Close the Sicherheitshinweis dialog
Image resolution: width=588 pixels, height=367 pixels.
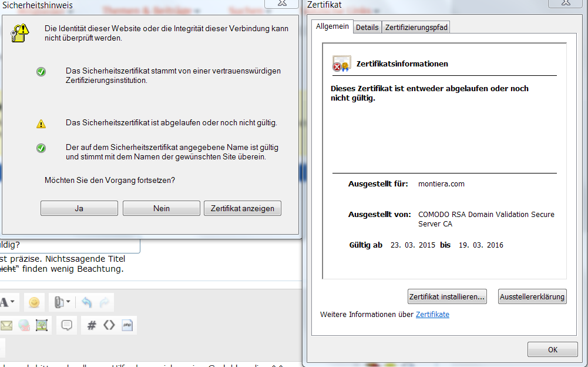(282, 4)
